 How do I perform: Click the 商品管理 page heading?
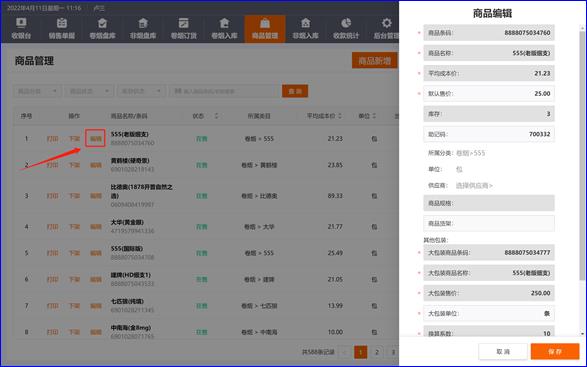(x=34, y=61)
